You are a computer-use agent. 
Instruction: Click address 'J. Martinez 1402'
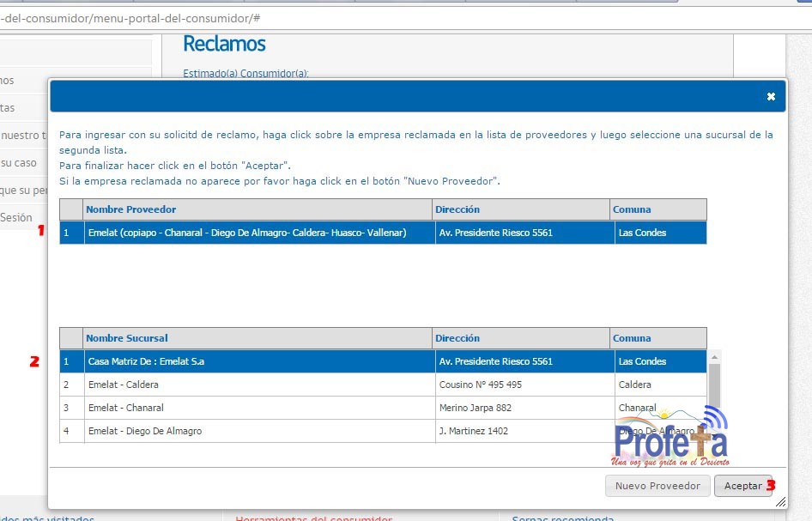coord(473,431)
